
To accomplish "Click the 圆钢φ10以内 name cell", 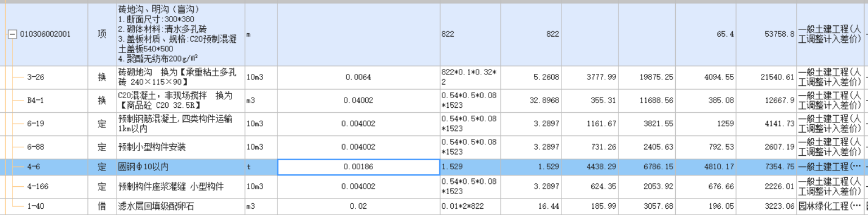I will pyautogui.click(x=181, y=167).
